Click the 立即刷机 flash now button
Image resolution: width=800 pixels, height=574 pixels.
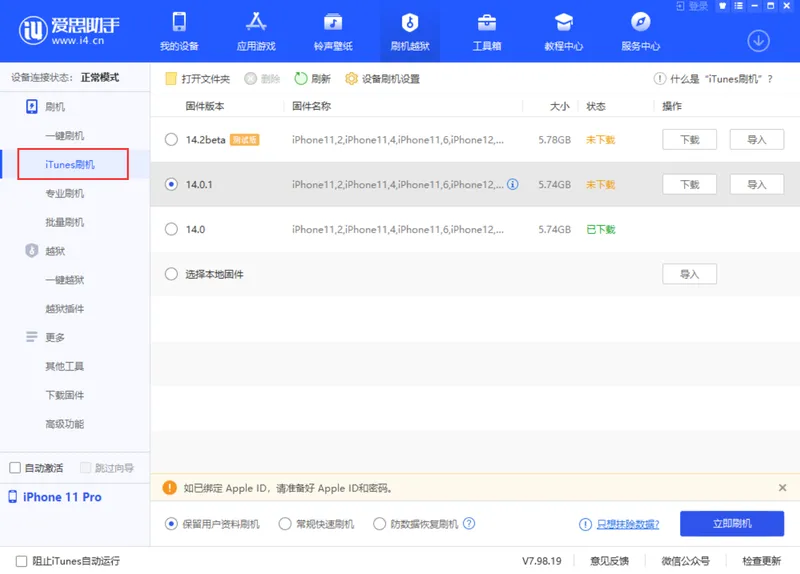point(732,523)
